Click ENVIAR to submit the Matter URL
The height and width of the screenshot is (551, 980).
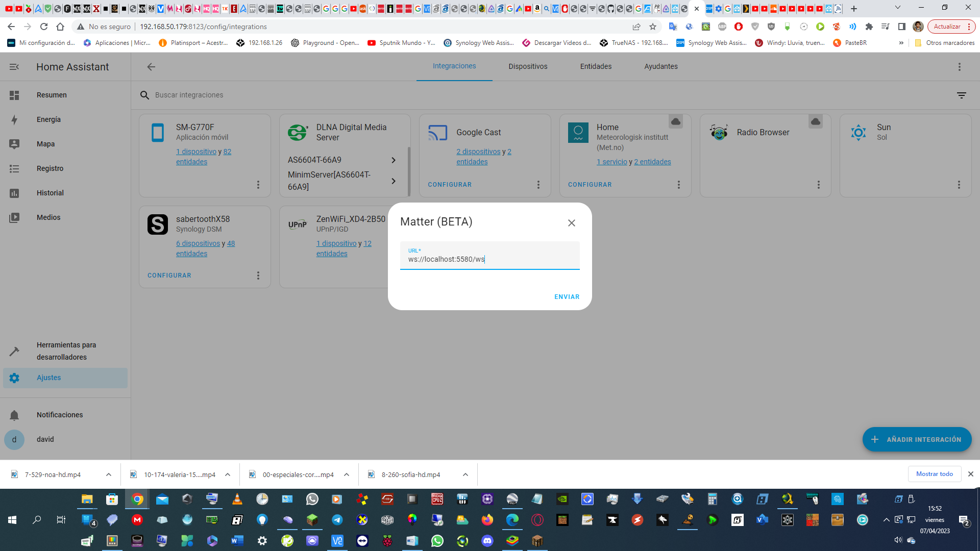567,297
